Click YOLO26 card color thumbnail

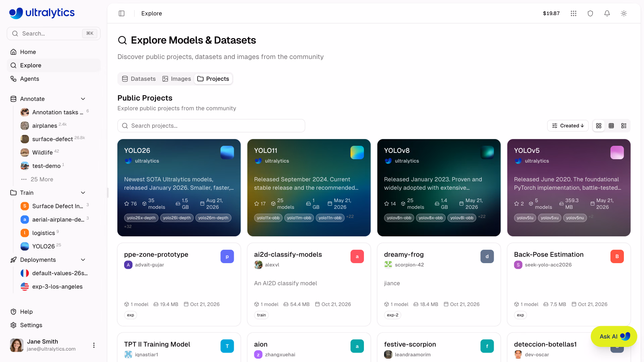click(x=227, y=153)
